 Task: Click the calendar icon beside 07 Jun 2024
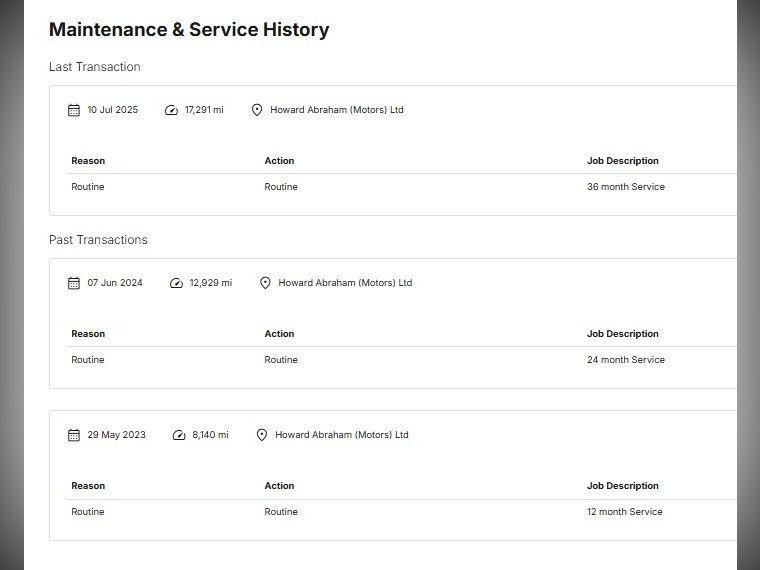[x=74, y=283]
